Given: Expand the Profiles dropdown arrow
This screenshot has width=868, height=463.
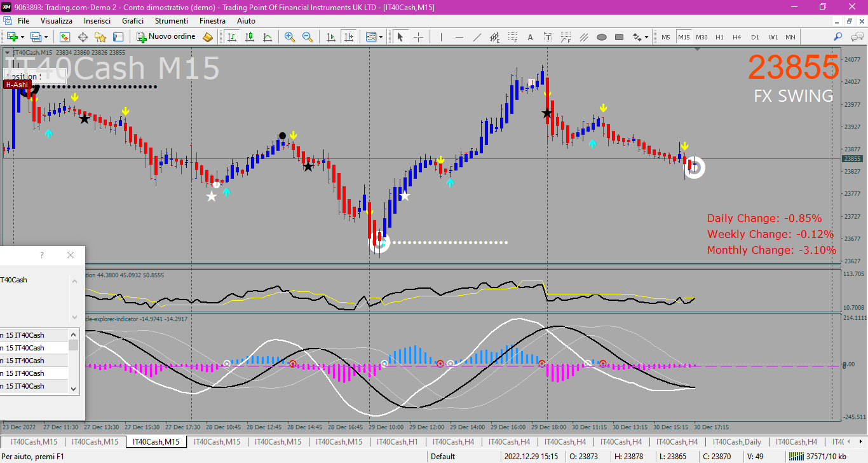Looking at the screenshot, I should point(46,37).
